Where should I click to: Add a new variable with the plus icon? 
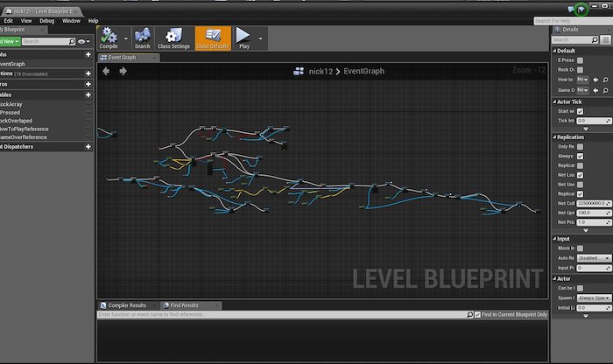click(88, 94)
